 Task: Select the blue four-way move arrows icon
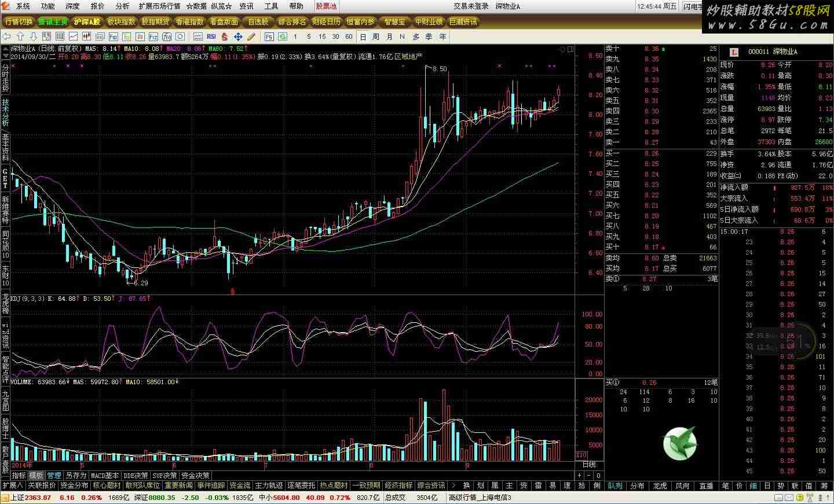(238, 36)
